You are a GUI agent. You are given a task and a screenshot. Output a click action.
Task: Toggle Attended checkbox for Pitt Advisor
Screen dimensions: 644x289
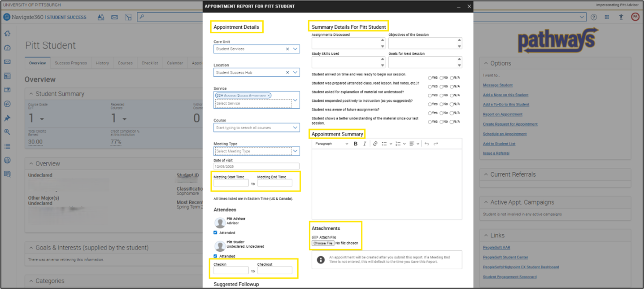point(215,232)
